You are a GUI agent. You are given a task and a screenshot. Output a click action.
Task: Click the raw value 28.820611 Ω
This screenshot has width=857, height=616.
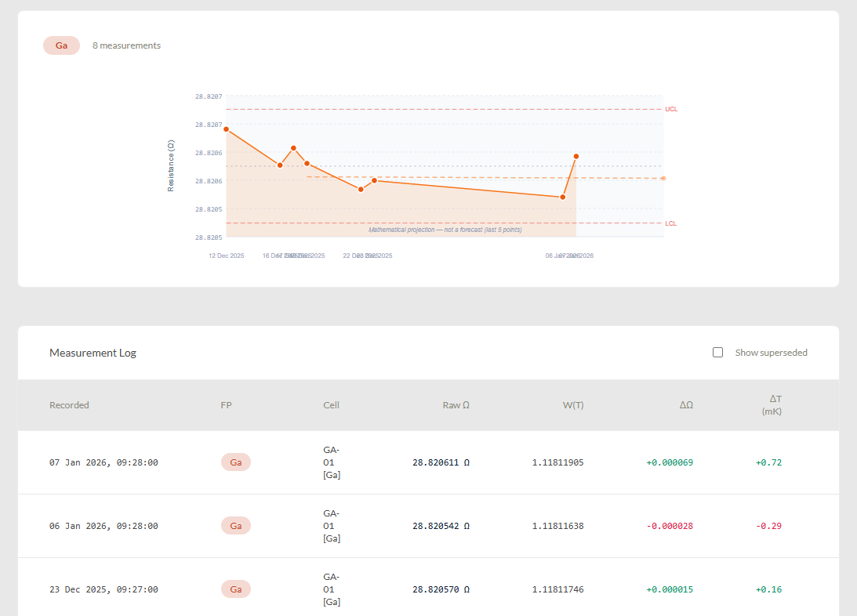click(441, 462)
